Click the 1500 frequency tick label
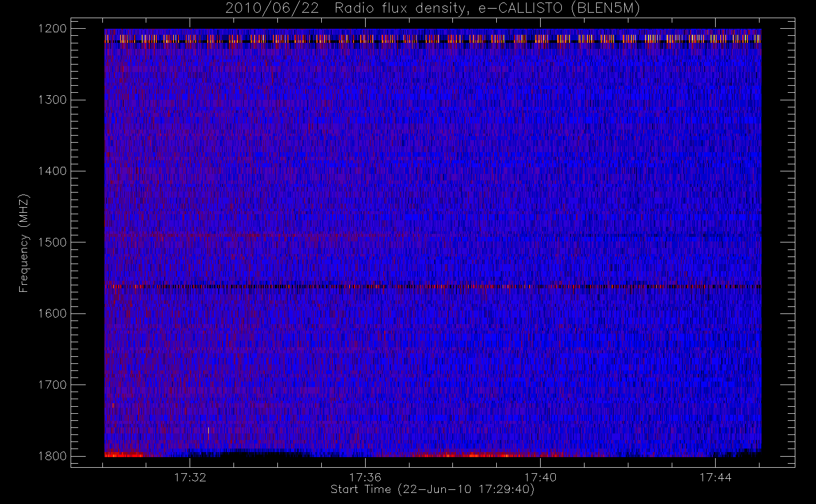 point(52,242)
